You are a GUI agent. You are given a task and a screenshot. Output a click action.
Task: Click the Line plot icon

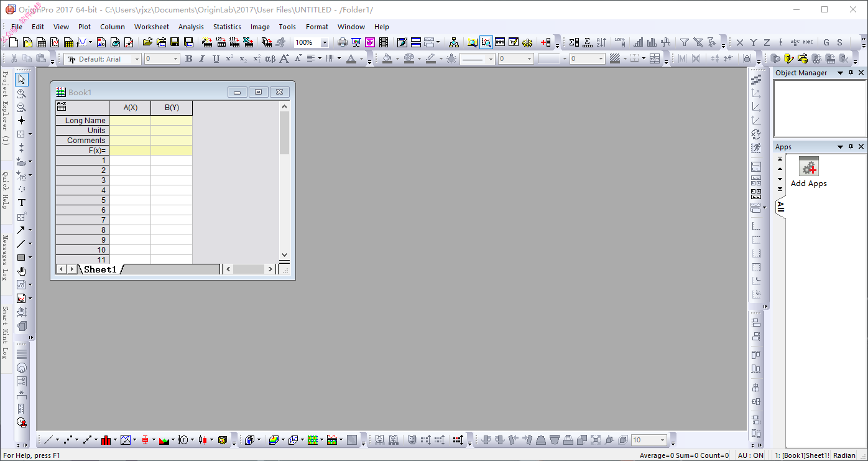[x=48, y=440]
